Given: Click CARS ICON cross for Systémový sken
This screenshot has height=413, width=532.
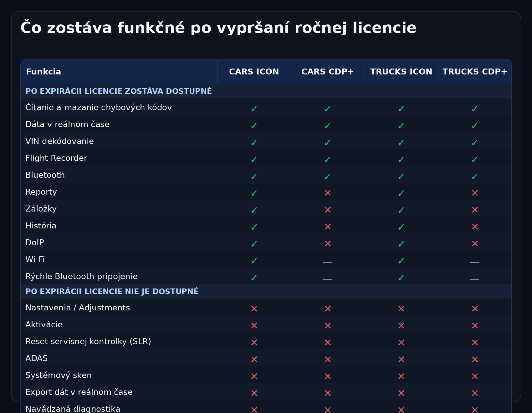Looking at the screenshot, I should [254, 376].
